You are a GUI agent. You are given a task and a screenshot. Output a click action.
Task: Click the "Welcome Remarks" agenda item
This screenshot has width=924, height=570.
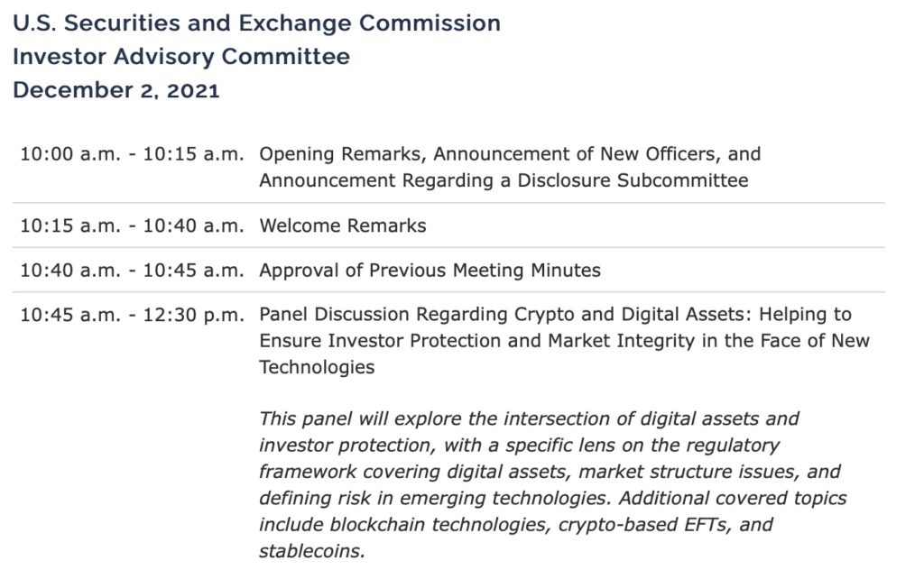(x=343, y=225)
